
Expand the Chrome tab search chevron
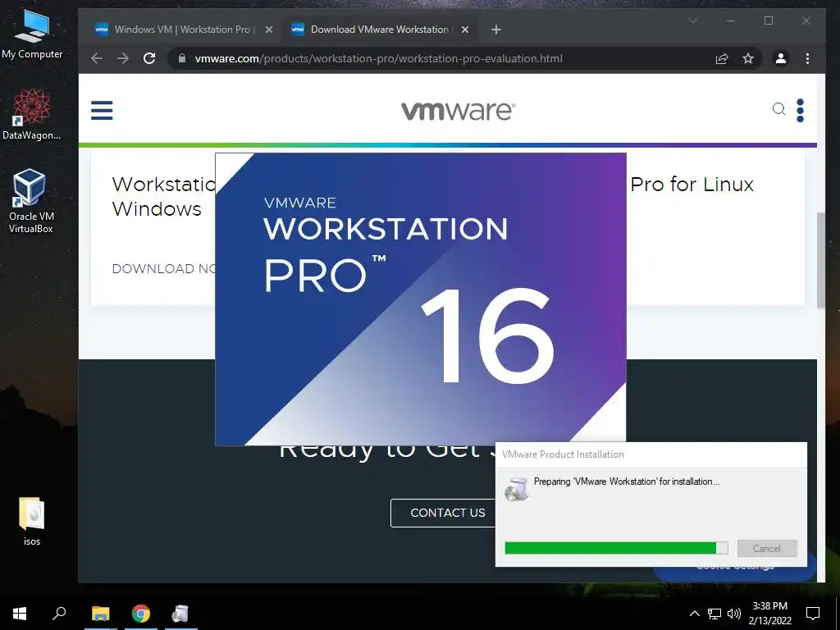[x=692, y=21]
